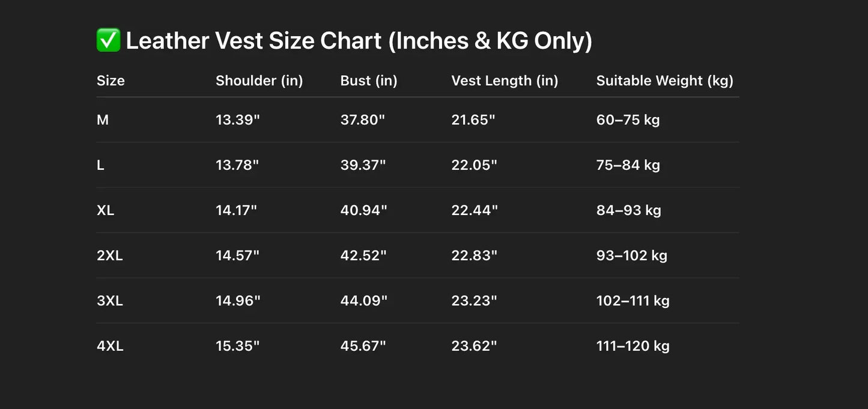Click the Bust (in) column header
The image size is (868, 409).
[369, 80]
